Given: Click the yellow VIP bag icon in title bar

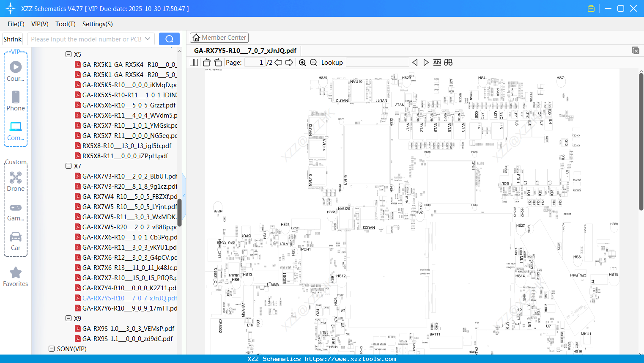Looking at the screenshot, I should [591, 8].
